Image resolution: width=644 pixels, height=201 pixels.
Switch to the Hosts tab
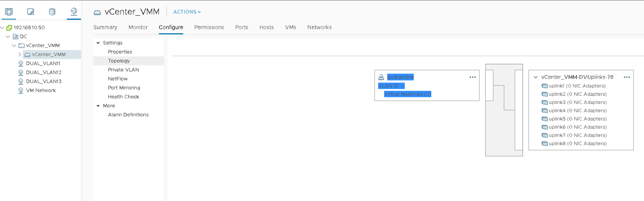click(267, 27)
